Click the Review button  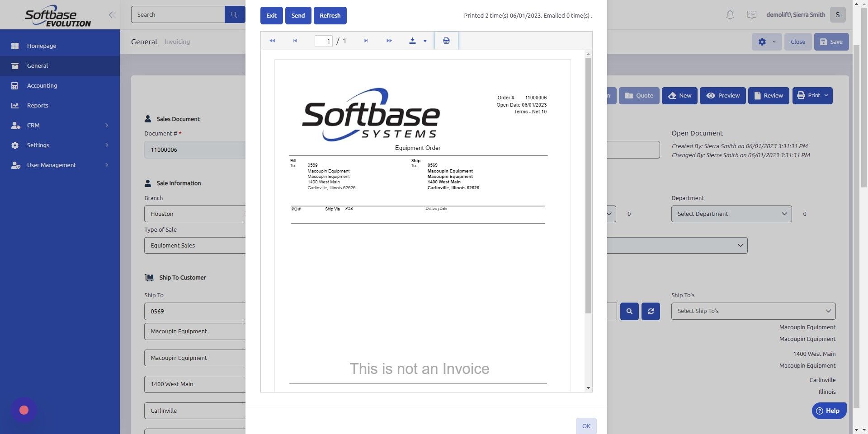click(769, 96)
